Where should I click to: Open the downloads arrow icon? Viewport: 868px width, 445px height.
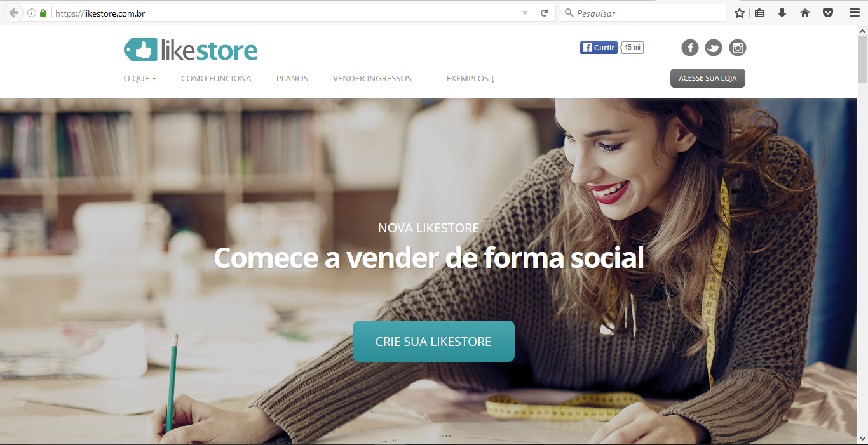pyautogui.click(x=782, y=13)
